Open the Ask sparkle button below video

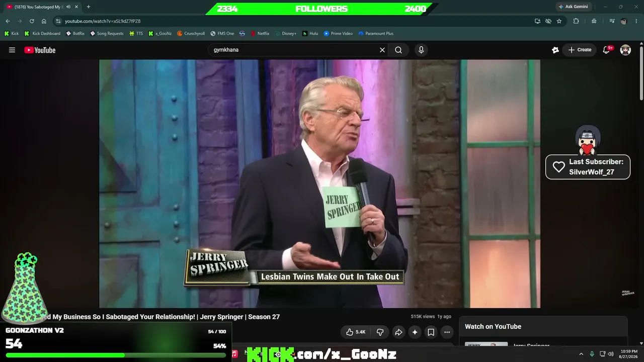415,332
